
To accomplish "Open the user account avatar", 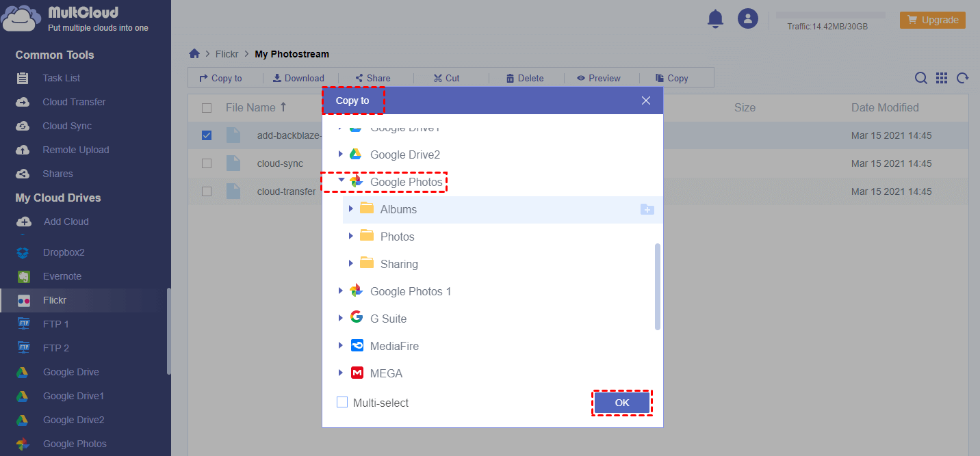I will [748, 18].
